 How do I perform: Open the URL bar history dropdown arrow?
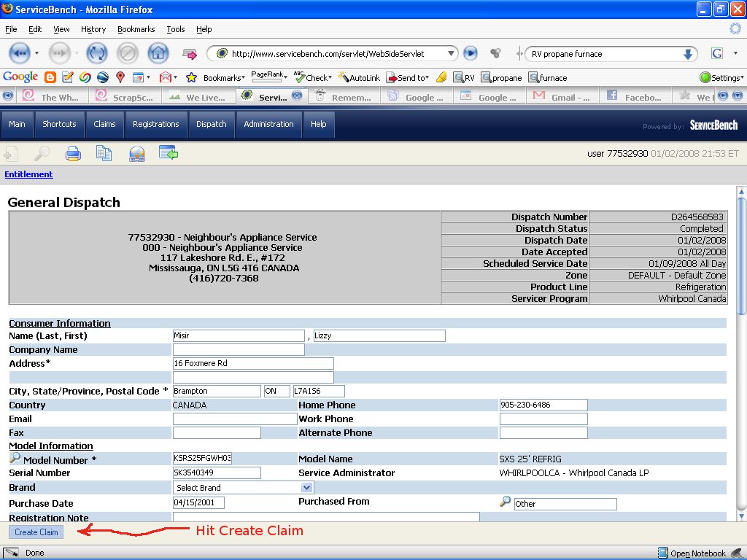451,53
